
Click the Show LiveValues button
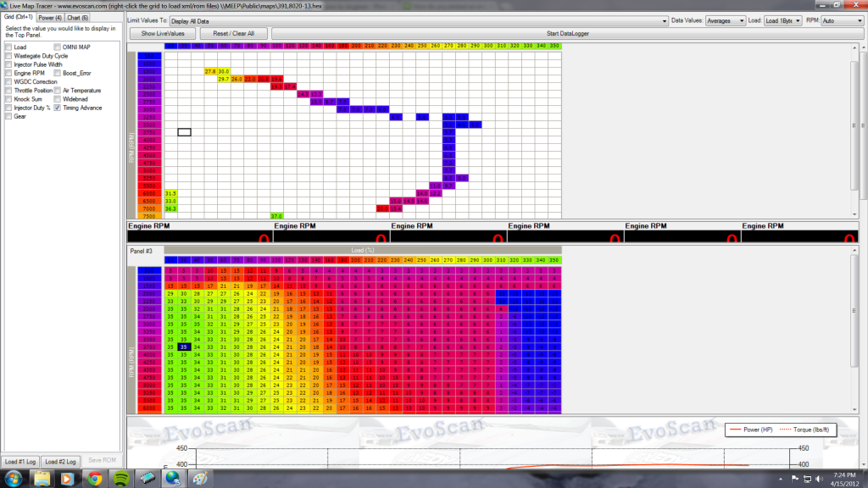[163, 34]
